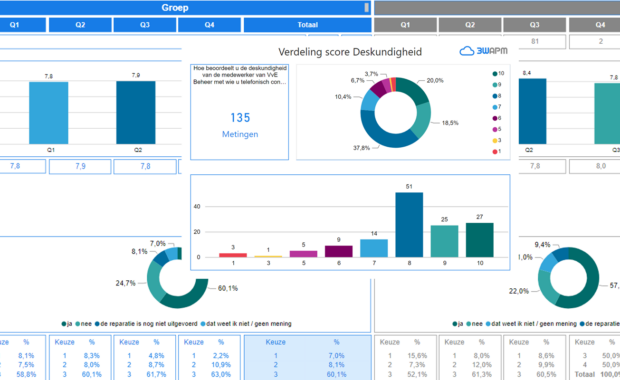Click the highlighted Keuze header in Totaal table
Viewport: 620px width, 380px height.
276,342
